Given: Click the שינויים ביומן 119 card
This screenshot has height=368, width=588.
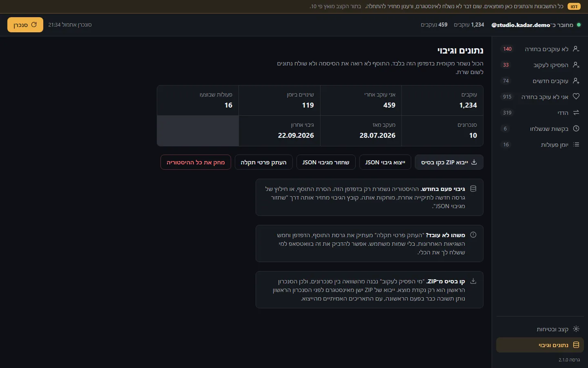Looking at the screenshot, I should point(279,101).
